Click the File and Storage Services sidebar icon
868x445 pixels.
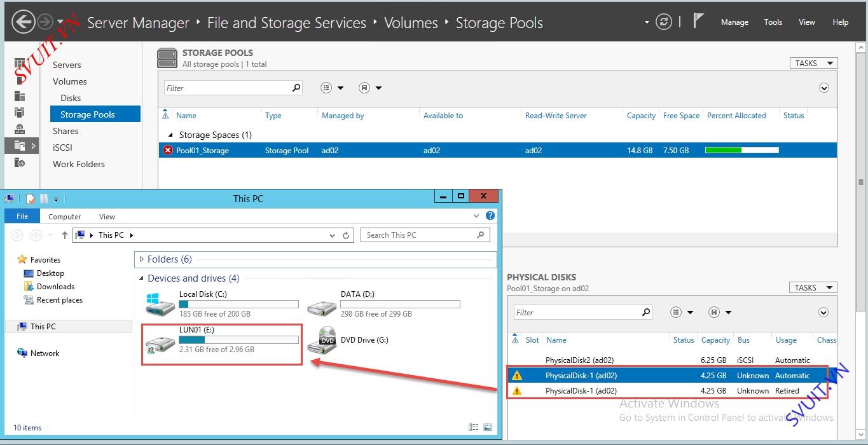pos(20,146)
